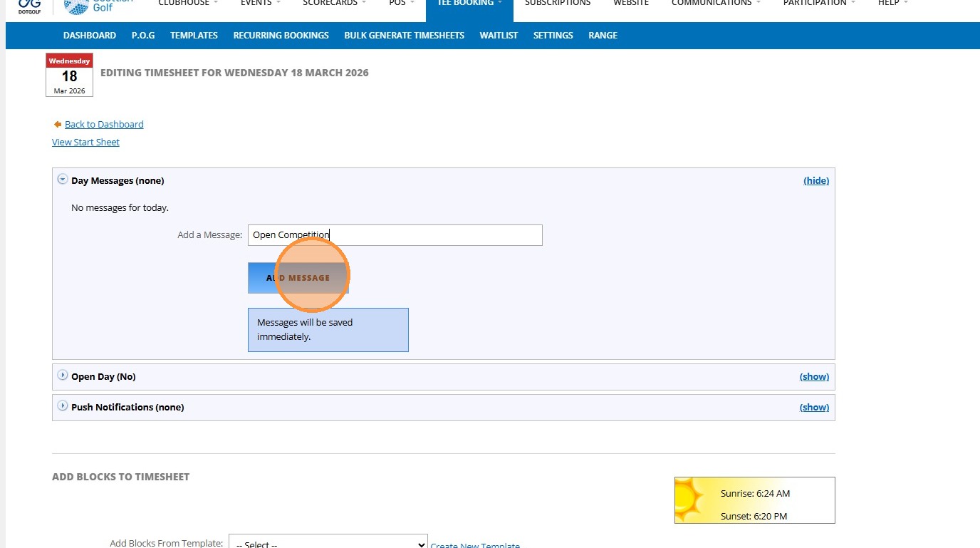Click the Sunrise: 6:24 AM text

pyautogui.click(x=755, y=493)
